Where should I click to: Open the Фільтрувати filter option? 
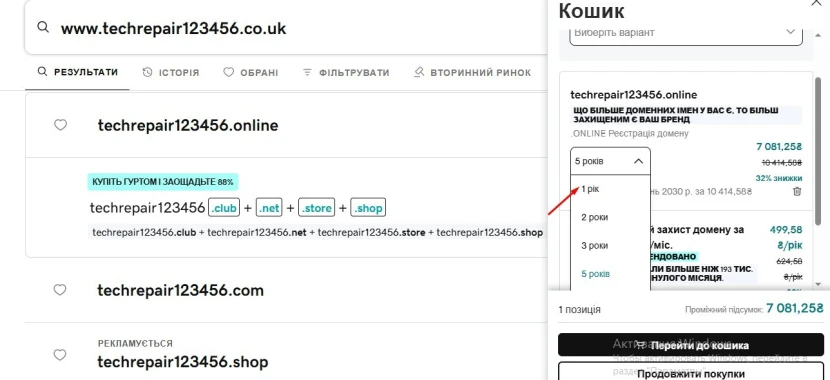click(x=346, y=73)
